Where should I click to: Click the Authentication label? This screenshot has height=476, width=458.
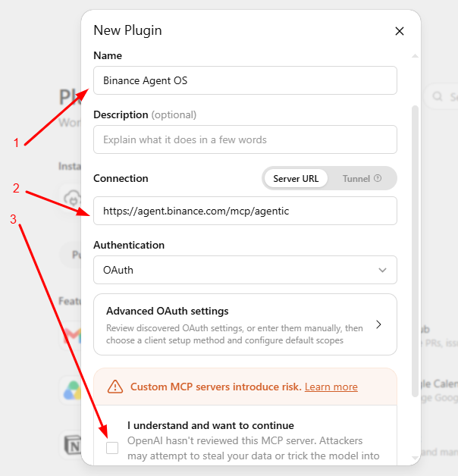[129, 245]
